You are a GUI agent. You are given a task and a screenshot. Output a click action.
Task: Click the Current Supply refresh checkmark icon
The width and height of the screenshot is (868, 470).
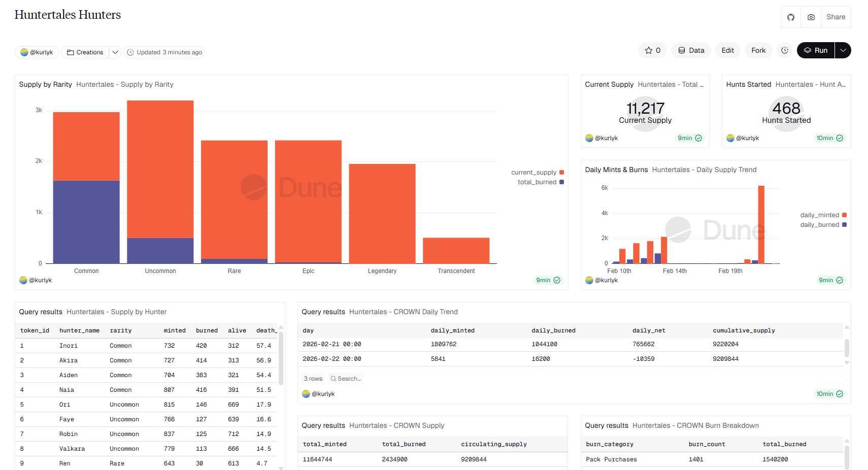pos(698,138)
